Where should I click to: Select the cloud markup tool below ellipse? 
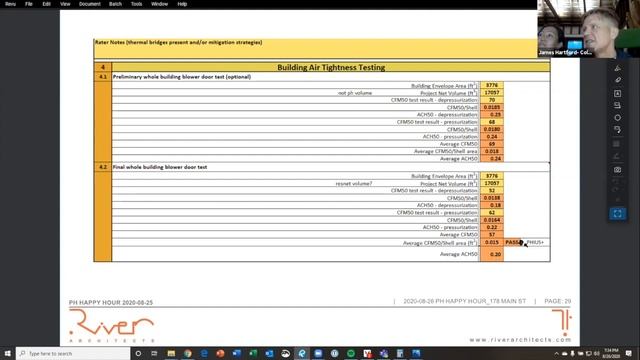pos(618,129)
